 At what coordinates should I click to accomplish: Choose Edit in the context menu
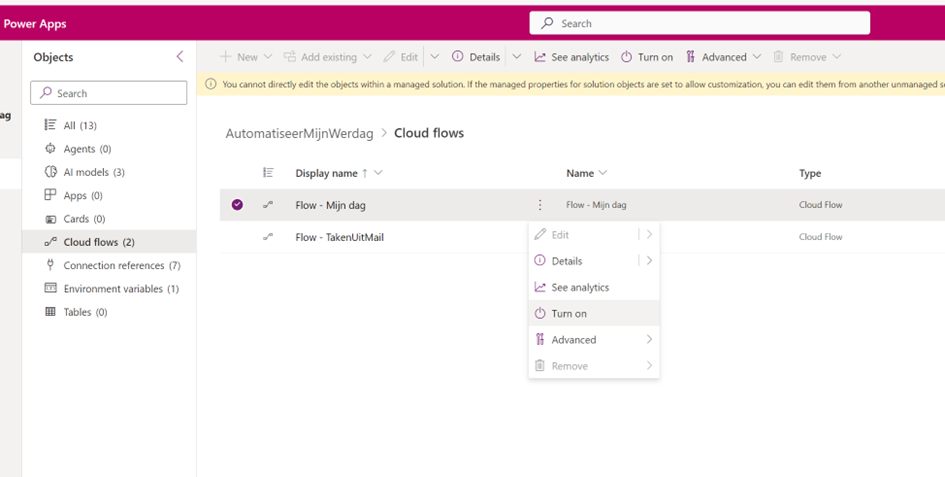tap(560, 235)
